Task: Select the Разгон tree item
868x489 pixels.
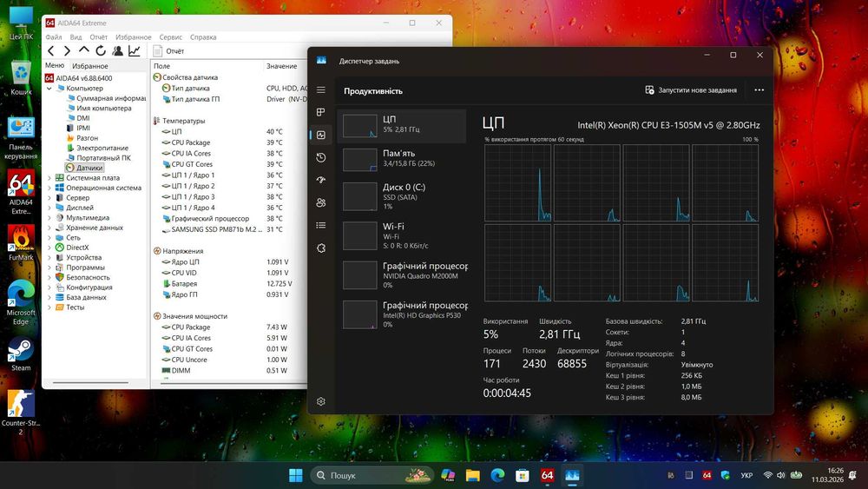Action: pyautogui.click(x=82, y=138)
